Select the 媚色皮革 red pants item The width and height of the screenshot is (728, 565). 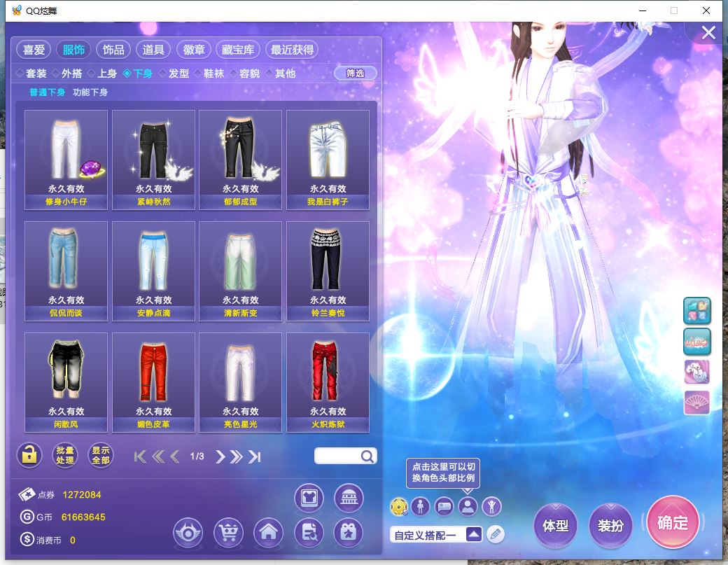153,382
